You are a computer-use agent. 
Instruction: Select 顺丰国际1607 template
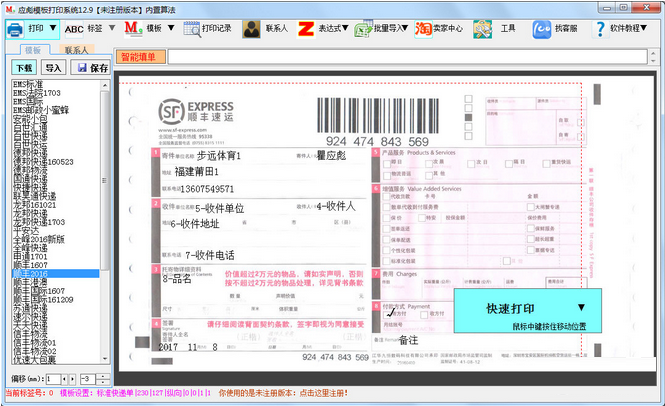[39, 291]
